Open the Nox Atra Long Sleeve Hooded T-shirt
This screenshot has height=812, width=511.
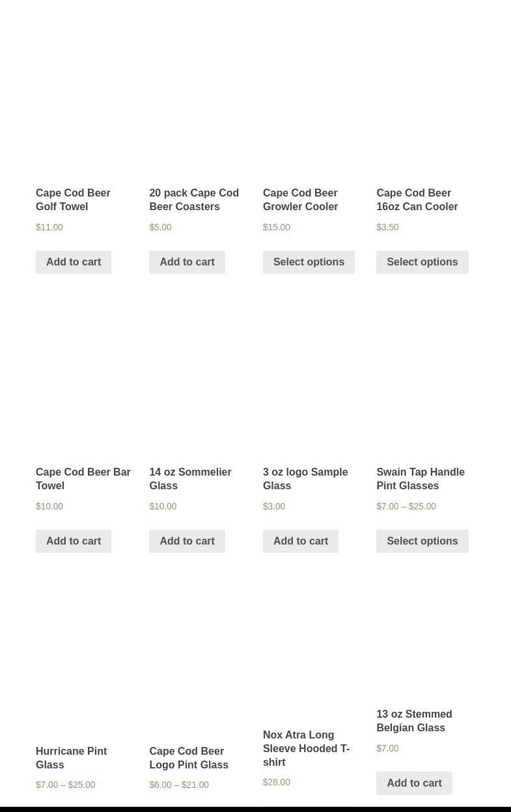(306, 748)
